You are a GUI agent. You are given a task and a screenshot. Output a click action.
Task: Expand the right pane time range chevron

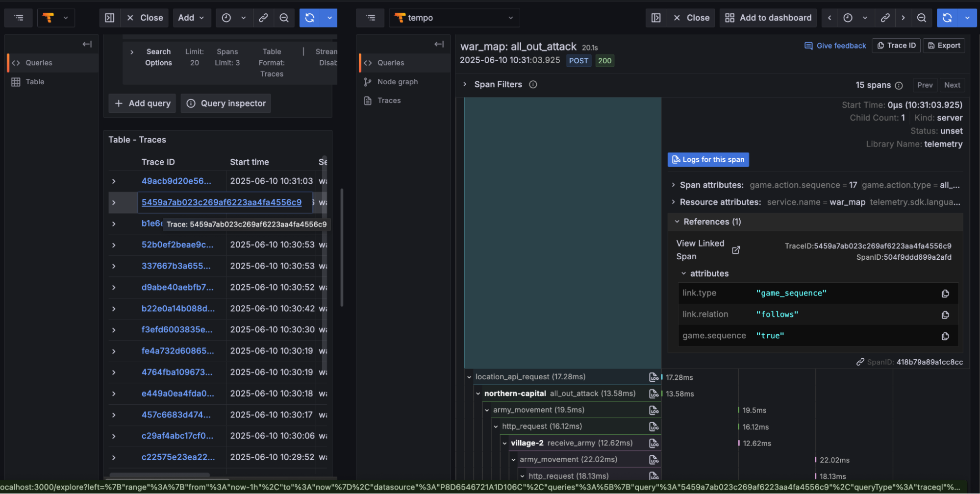[865, 18]
